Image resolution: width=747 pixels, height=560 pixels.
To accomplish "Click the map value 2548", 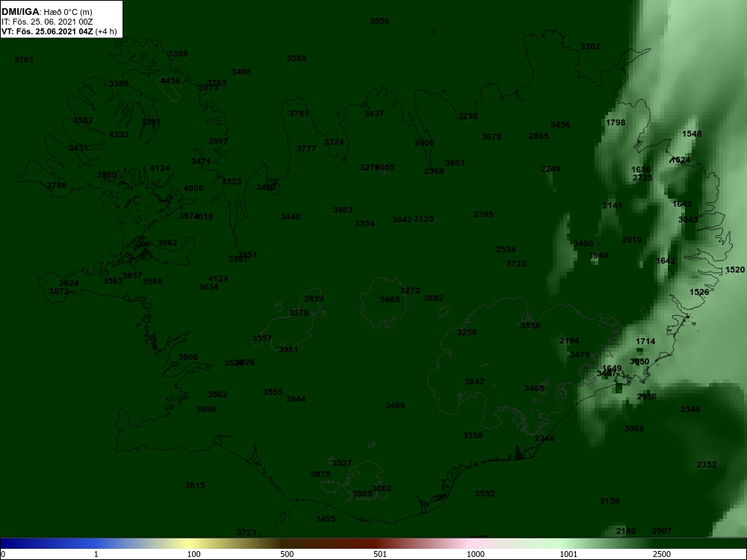I will point(690,409).
